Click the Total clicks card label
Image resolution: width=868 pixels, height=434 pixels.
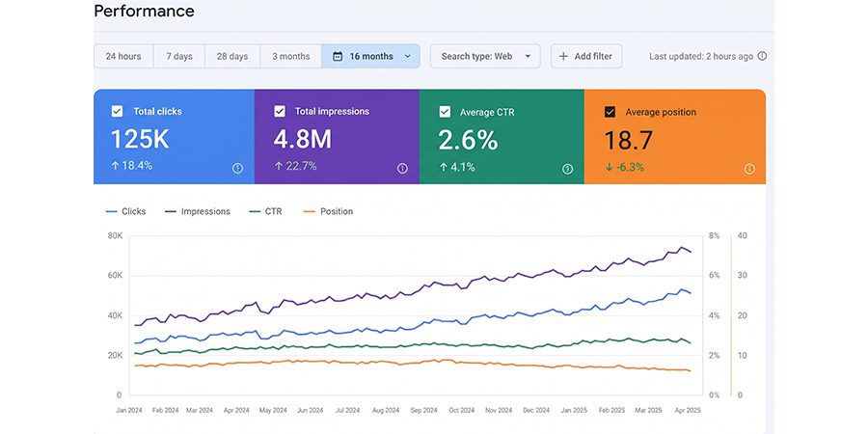click(157, 111)
